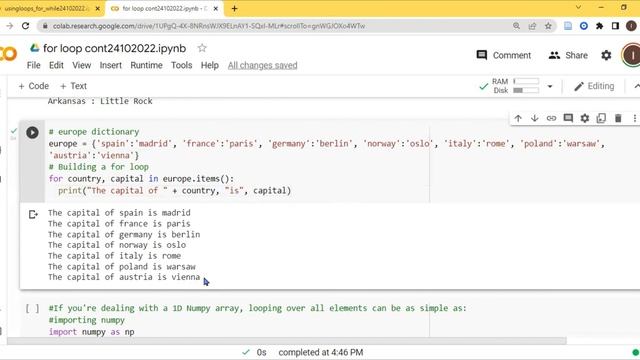Open more cell actions menu

[x=634, y=118]
